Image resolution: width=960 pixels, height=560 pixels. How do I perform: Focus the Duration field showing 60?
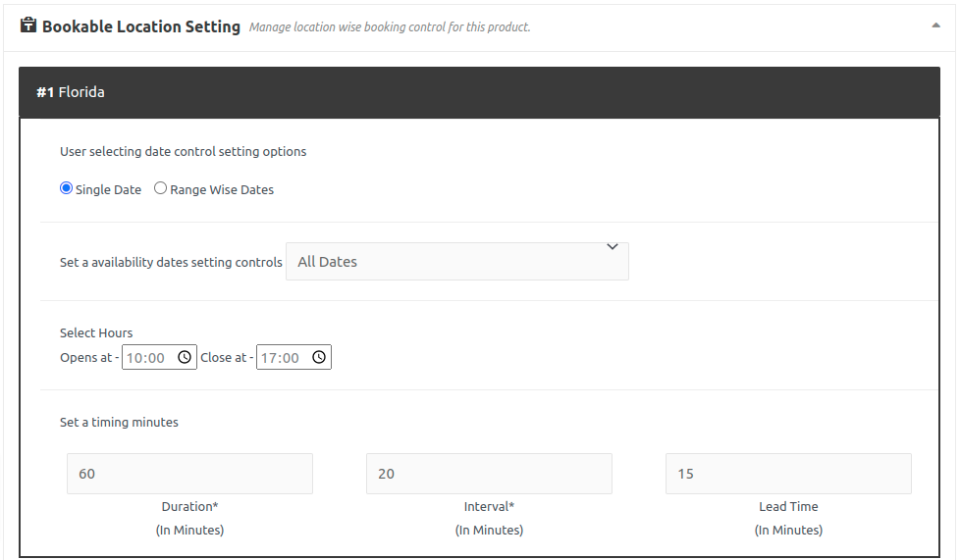(189, 474)
